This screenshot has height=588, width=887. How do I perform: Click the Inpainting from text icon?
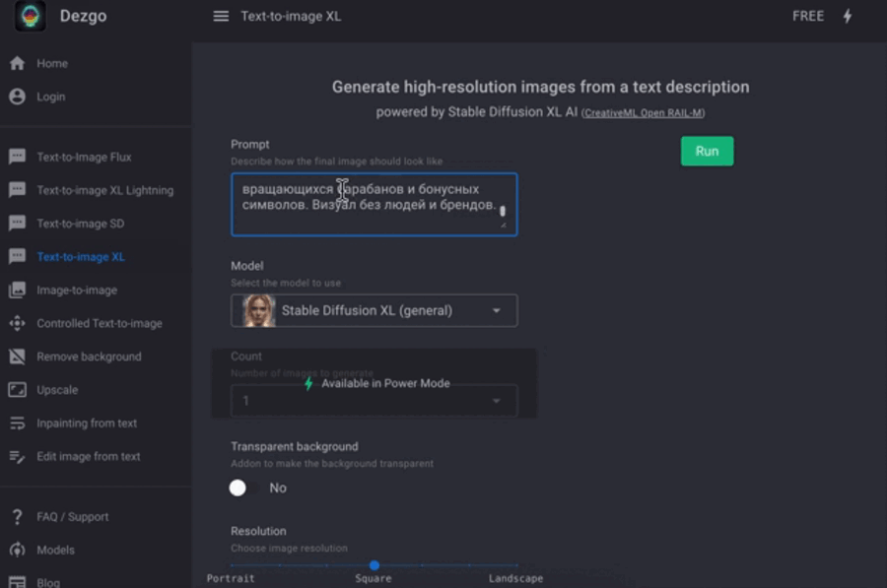click(17, 423)
